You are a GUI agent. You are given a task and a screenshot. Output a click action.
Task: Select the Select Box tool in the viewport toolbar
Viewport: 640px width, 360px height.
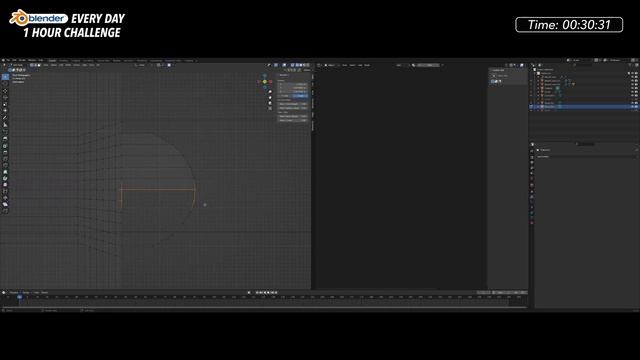coord(5,77)
